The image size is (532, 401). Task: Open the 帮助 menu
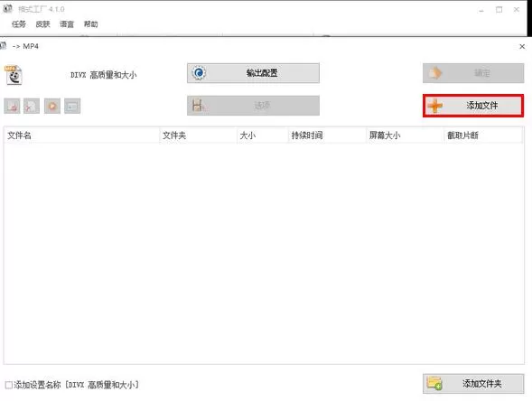point(90,24)
